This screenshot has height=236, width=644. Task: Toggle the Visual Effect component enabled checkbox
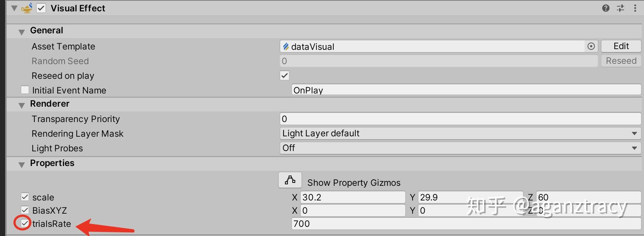pos(41,8)
